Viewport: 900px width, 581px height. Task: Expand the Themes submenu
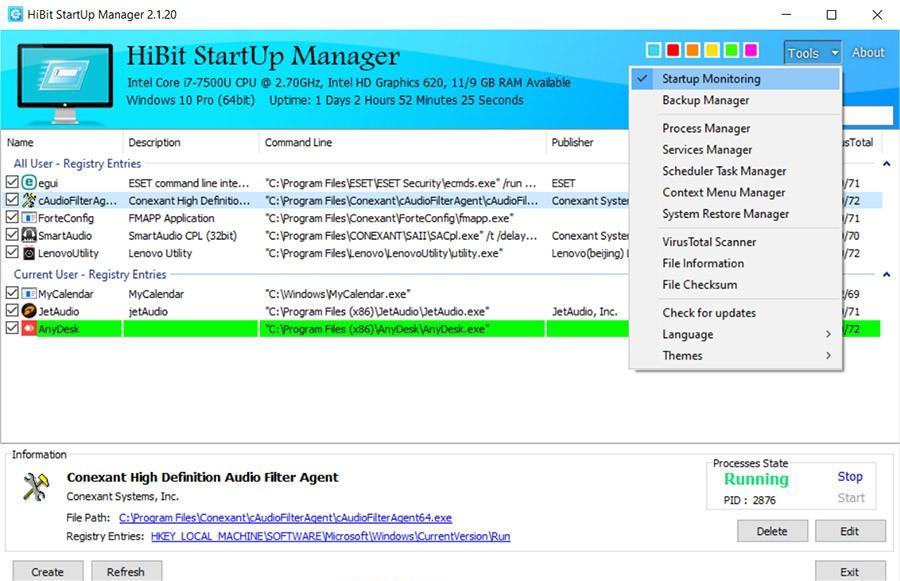point(735,356)
